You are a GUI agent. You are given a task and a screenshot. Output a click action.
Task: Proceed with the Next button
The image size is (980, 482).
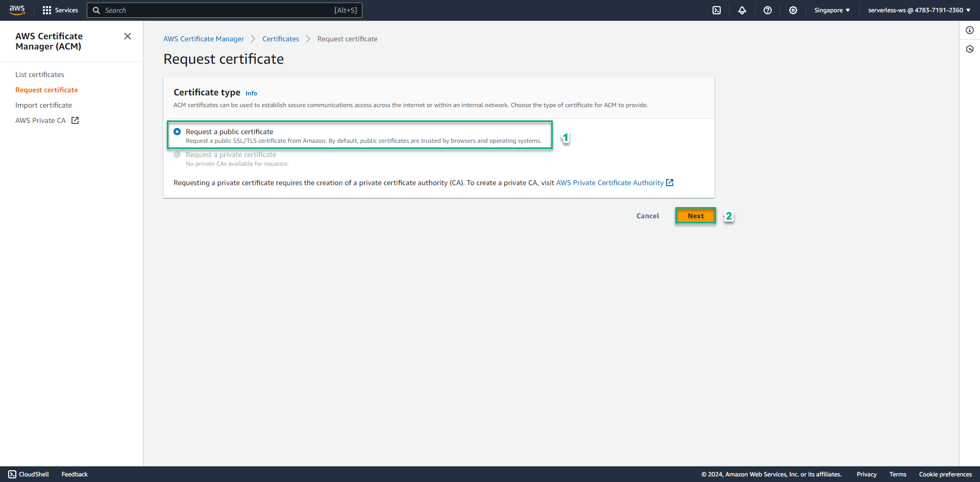point(696,216)
